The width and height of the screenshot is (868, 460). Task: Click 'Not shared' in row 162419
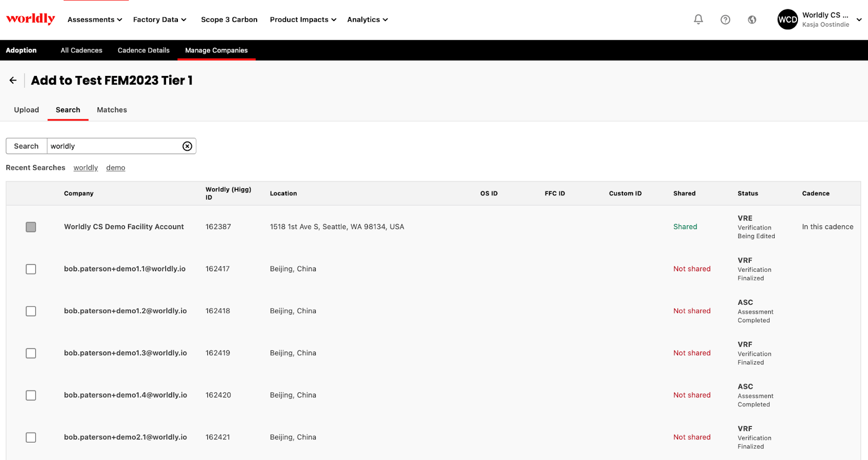692,353
